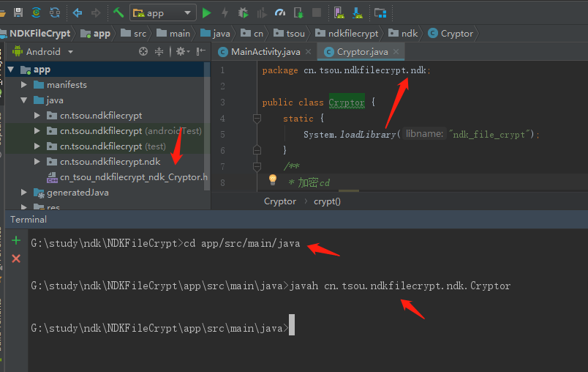This screenshot has height=372, width=588.
Task: Select generatedJava tree item
Action: [x=78, y=193]
